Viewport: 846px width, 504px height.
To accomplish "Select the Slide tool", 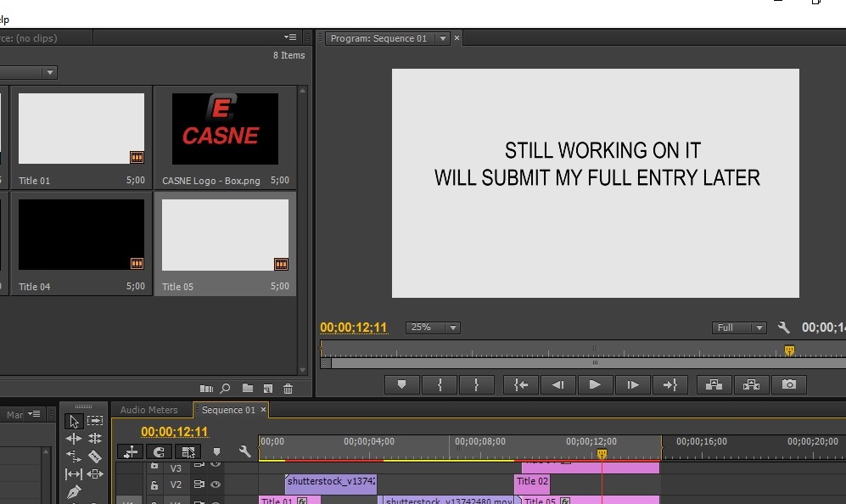I will 95,474.
